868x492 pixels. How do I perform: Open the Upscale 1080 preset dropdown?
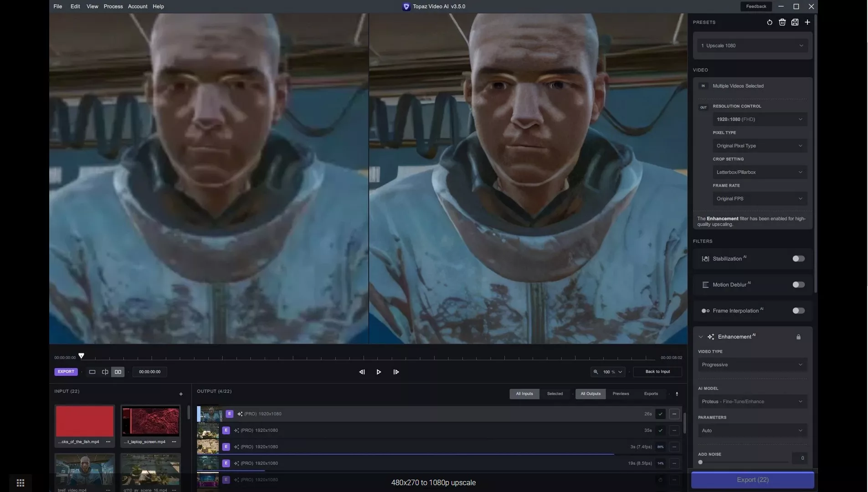(753, 46)
